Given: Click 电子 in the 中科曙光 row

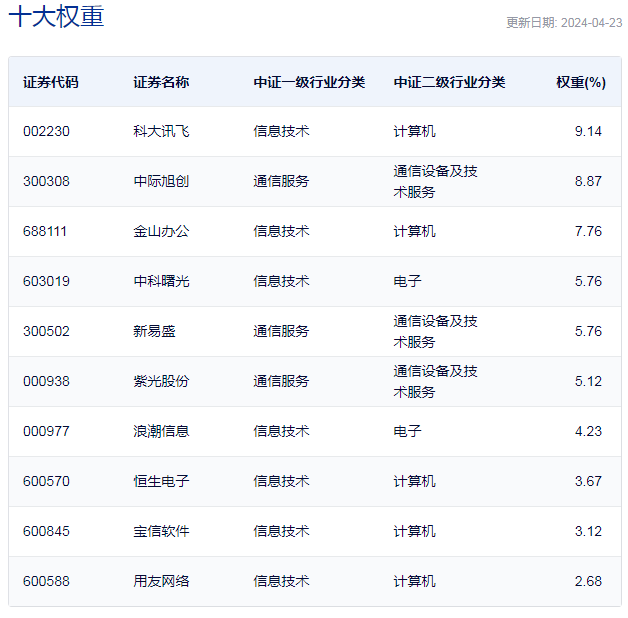Looking at the screenshot, I should point(407,281).
